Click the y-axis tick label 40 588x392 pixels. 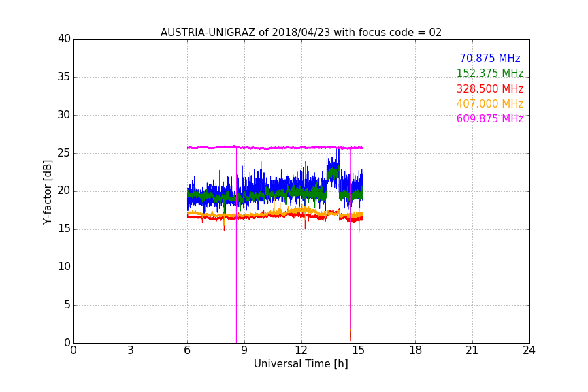64,39
